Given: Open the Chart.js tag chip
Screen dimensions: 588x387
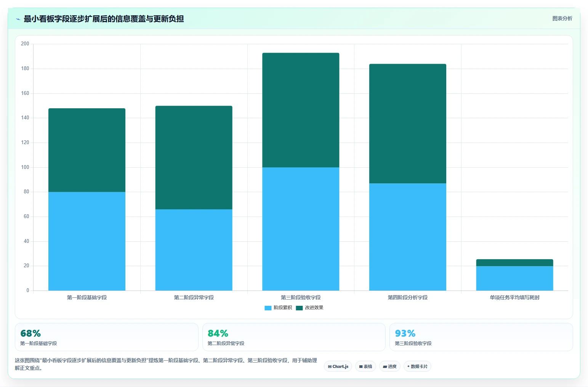Looking at the screenshot, I should tap(338, 366).
